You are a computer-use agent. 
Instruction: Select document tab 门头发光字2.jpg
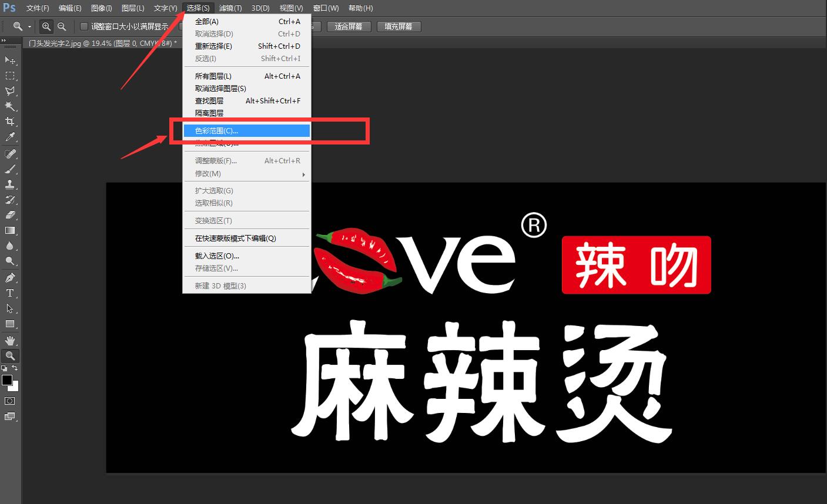pyautogui.click(x=102, y=43)
